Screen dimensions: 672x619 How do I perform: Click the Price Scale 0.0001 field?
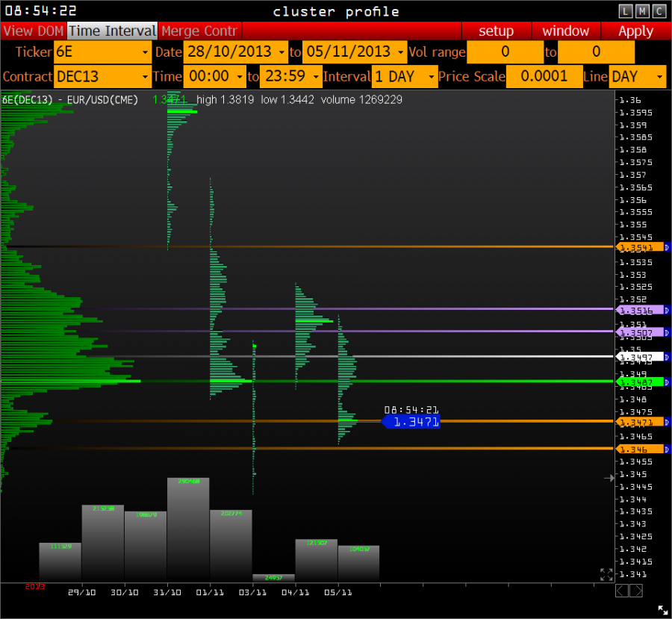(x=544, y=77)
